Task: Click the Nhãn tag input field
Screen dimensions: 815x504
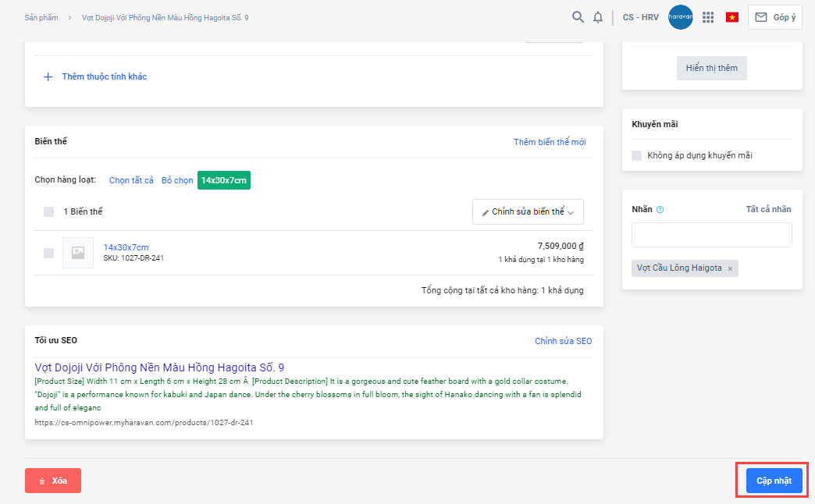Action: (711, 235)
